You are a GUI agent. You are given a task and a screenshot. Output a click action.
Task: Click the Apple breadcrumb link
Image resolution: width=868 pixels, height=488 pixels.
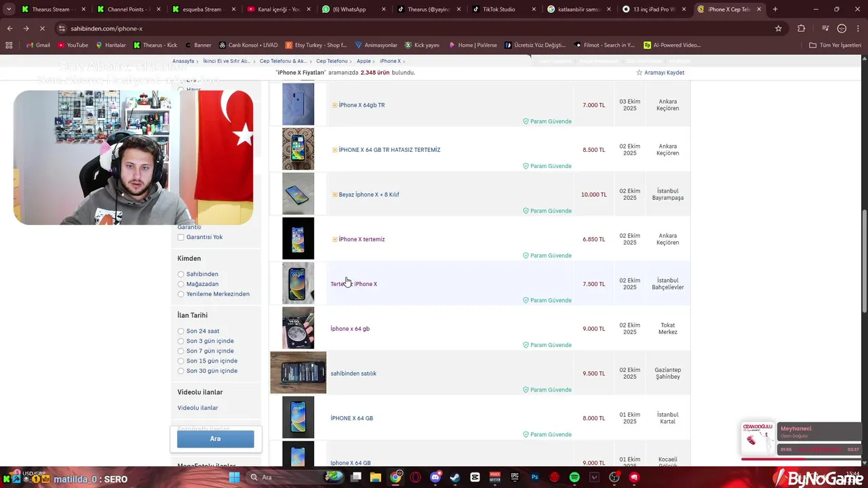click(363, 61)
